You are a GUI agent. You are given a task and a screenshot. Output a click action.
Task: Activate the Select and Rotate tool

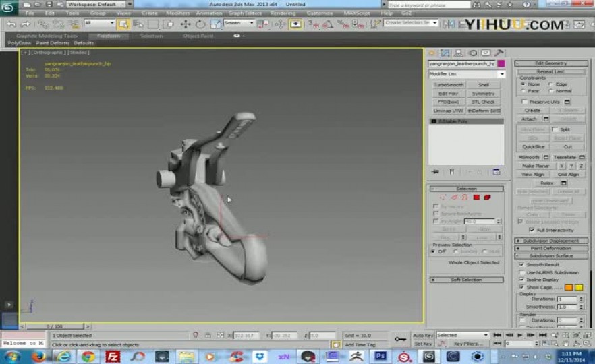200,24
